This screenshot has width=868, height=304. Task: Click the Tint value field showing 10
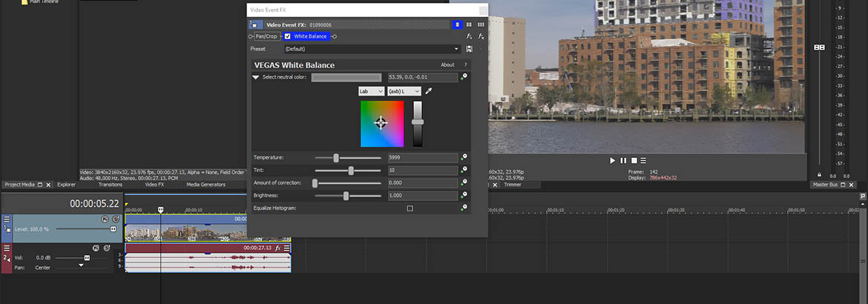[x=423, y=171]
